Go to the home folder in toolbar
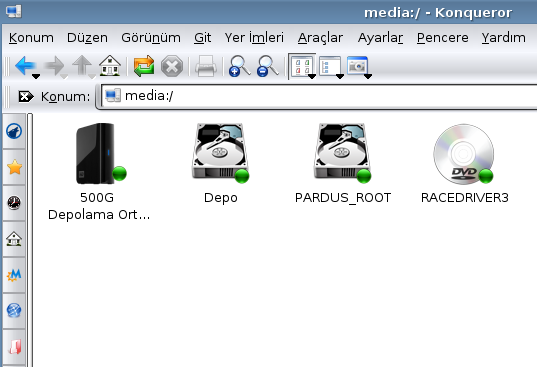537x367 pixels. pos(110,65)
